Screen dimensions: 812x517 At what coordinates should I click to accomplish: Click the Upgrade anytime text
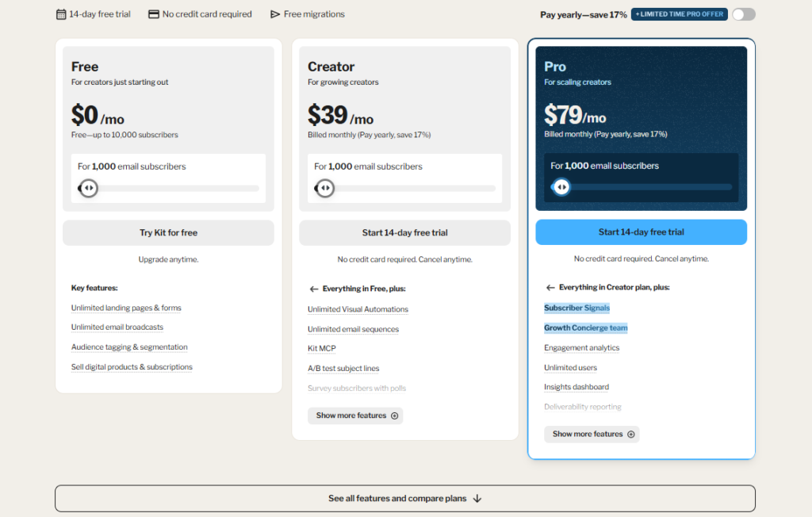tap(168, 259)
